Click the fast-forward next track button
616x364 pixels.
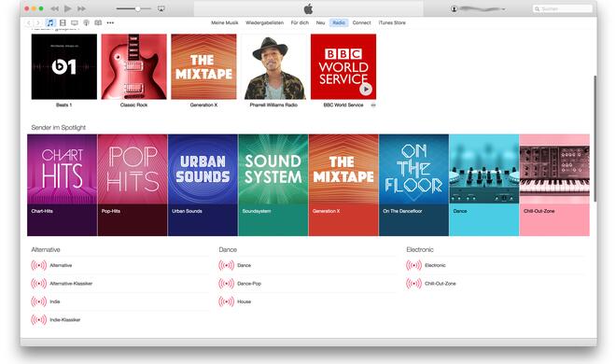coord(81,8)
